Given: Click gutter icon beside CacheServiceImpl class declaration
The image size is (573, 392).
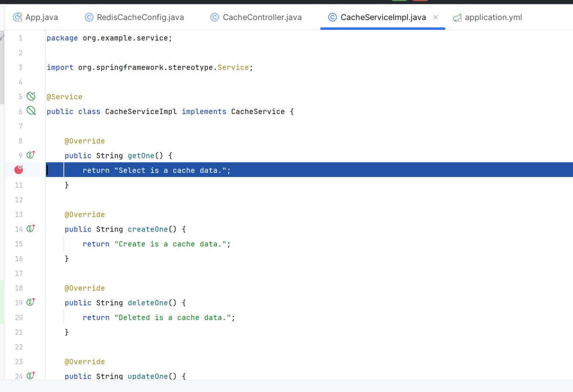Looking at the screenshot, I should 31,111.
